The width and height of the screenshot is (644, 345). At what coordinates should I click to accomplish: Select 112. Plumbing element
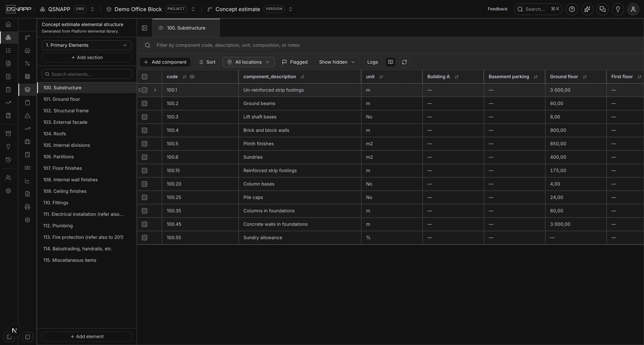click(87, 226)
